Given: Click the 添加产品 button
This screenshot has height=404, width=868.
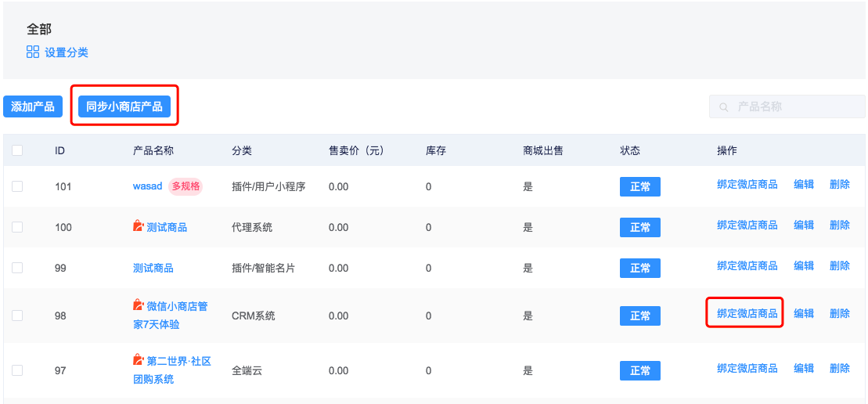Looking at the screenshot, I should 33,106.
